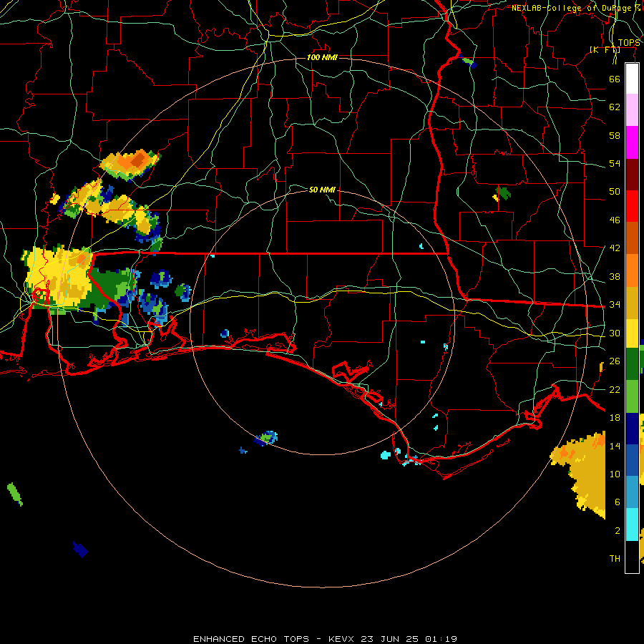The image size is (644, 644).
Task: Click the TOPS legend heading
Action: click(x=629, y=43)
